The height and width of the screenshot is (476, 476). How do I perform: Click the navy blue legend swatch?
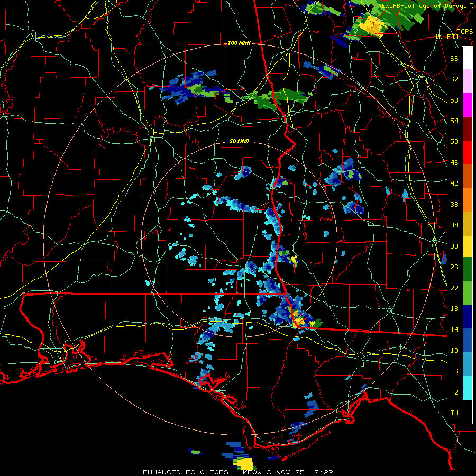[x=467, y=317]
